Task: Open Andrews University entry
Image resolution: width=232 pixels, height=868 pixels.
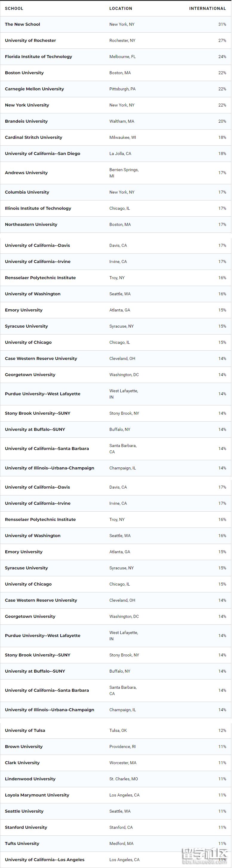Action: pyautogui.click(x=26, y=173)
